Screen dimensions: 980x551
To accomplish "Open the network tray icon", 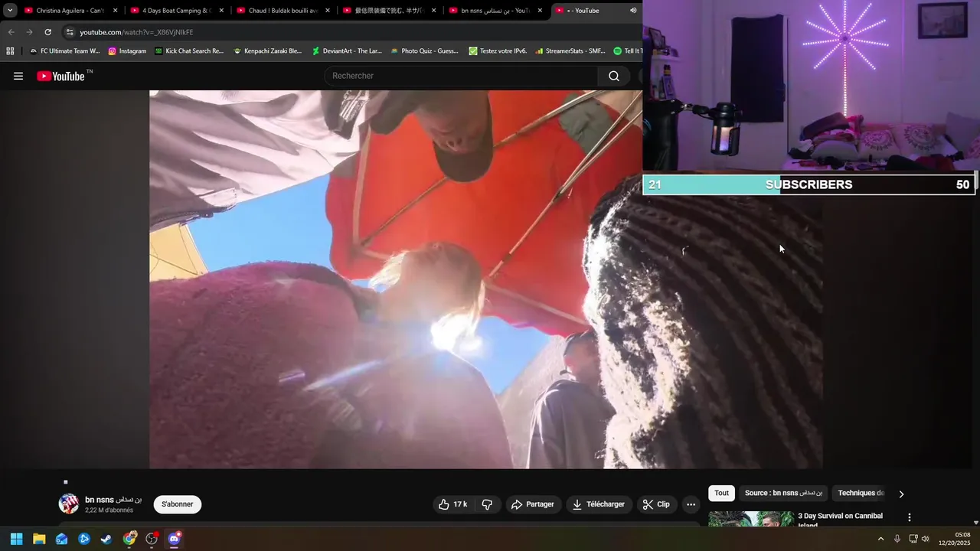I will point(913,539).
